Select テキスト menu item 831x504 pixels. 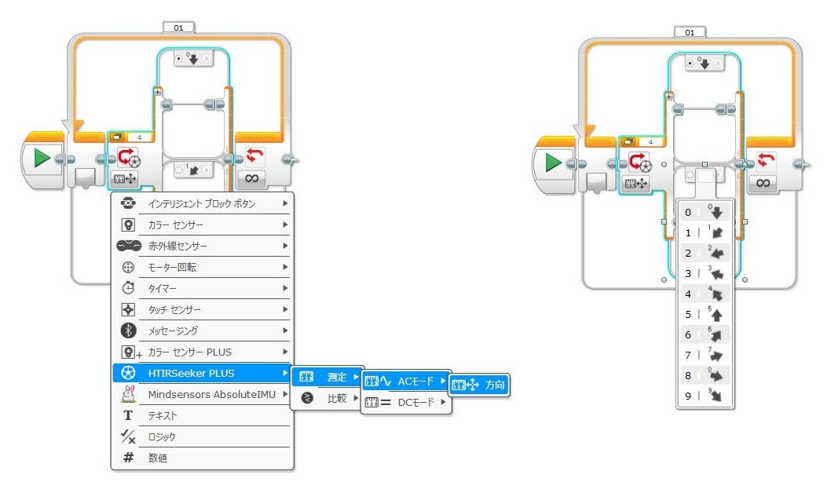(x=203, y=415)
